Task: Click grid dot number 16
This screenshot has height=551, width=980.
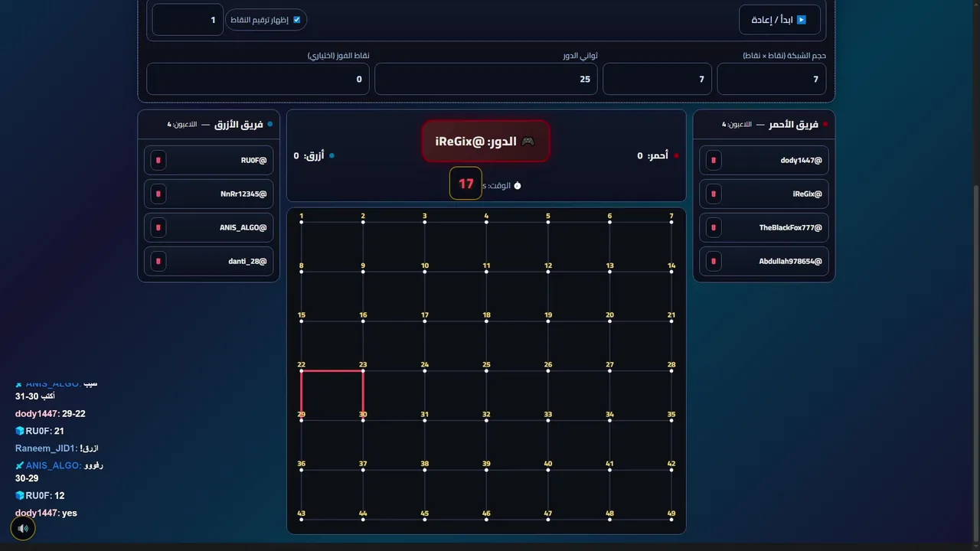Action: (x=363, y=321)
